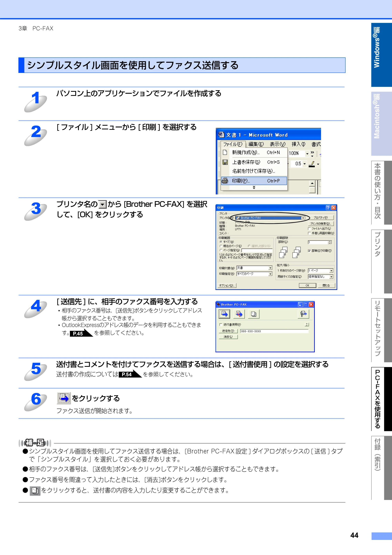
Task: Switch to the Macintosh編 side tab
Action: (381, 124)
